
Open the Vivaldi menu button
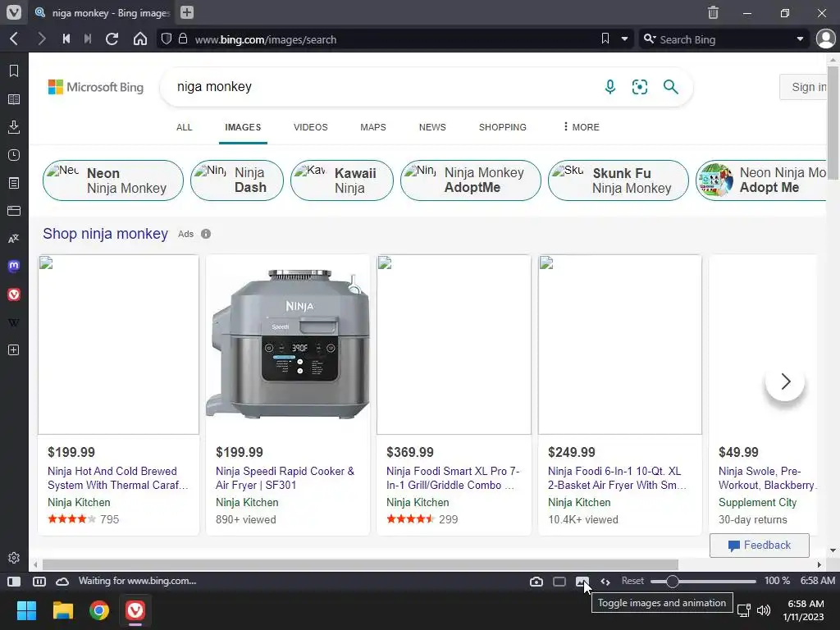coord(14,11)
